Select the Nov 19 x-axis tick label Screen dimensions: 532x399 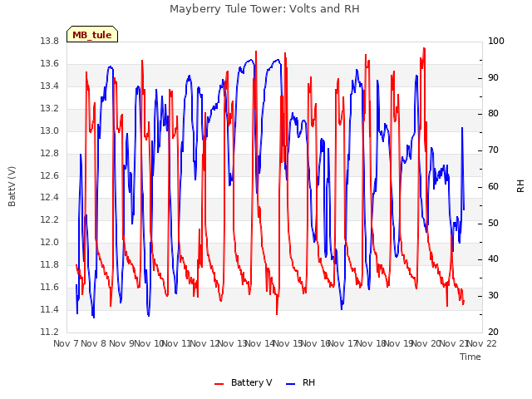pos(399,343)
